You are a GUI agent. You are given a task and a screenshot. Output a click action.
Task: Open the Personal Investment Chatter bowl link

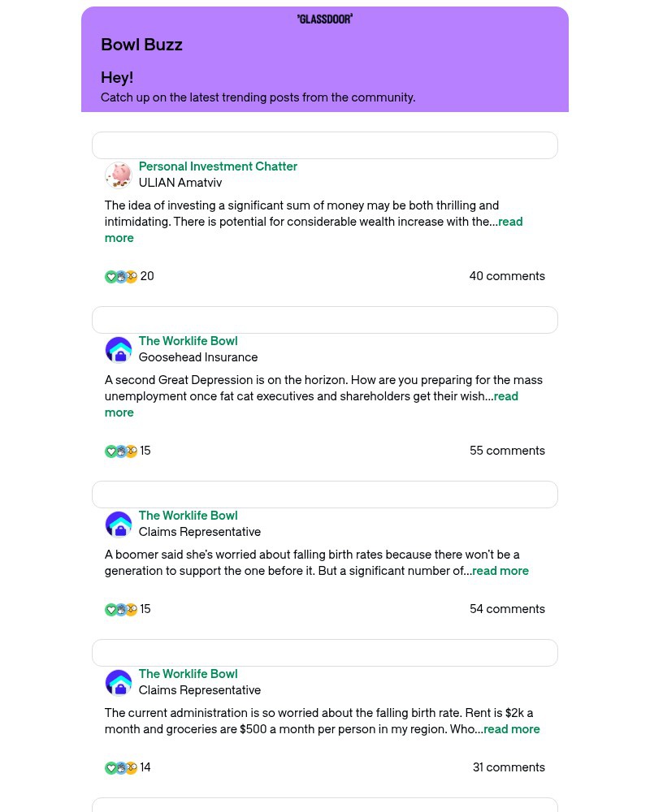(218, 166)
